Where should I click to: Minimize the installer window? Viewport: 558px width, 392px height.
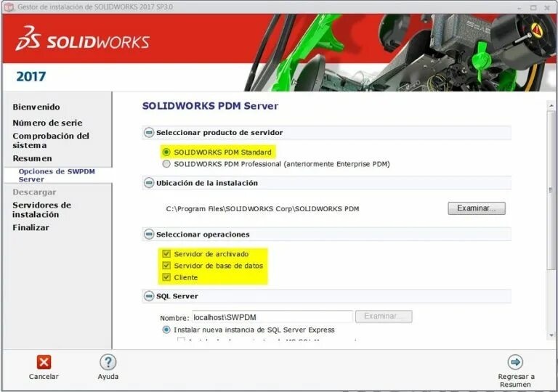pos(519,7)
